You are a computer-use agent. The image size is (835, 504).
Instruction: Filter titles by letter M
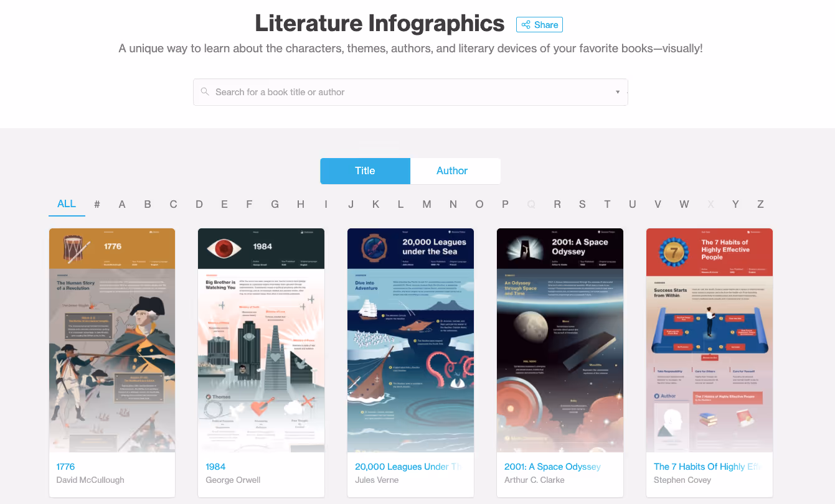tap(427, 204)
